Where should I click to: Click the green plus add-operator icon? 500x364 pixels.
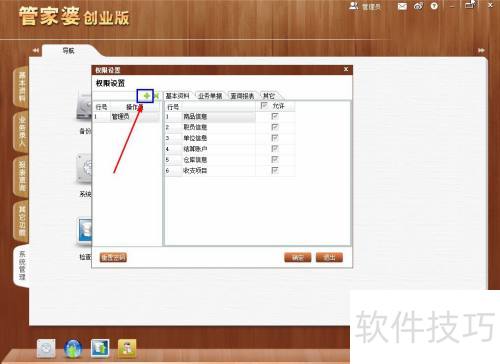tap(147, 96)
